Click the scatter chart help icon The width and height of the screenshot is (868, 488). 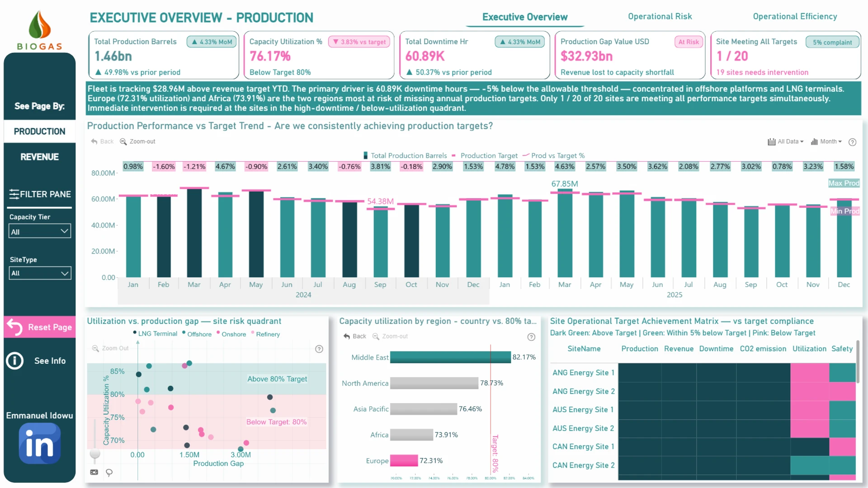319,349
